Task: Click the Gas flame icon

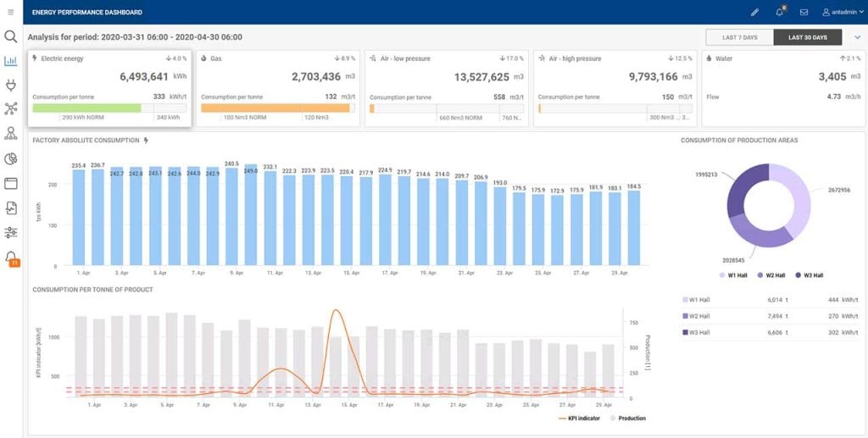Action: [203, 58]
